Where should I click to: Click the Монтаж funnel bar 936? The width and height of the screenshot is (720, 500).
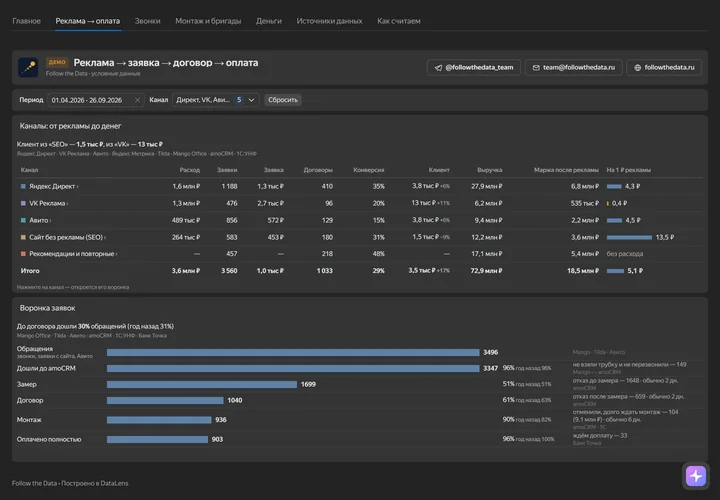pyautogui.click(x=159, y=420)
